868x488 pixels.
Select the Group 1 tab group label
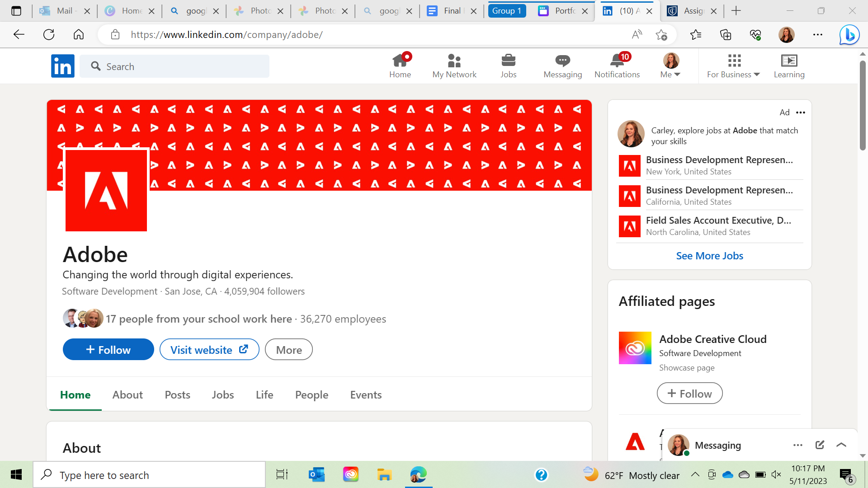pyautogui.click(x=507, y=11)
